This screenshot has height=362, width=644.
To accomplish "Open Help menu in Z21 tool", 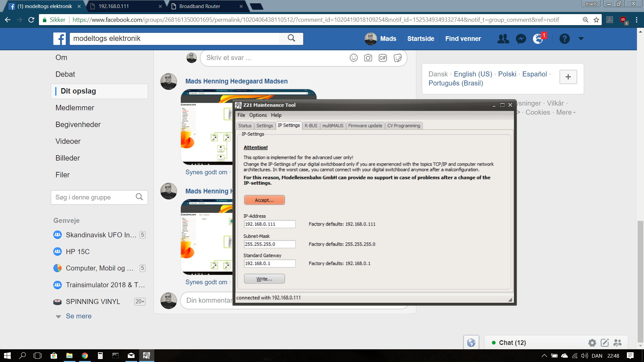I will tap(276, 115).
